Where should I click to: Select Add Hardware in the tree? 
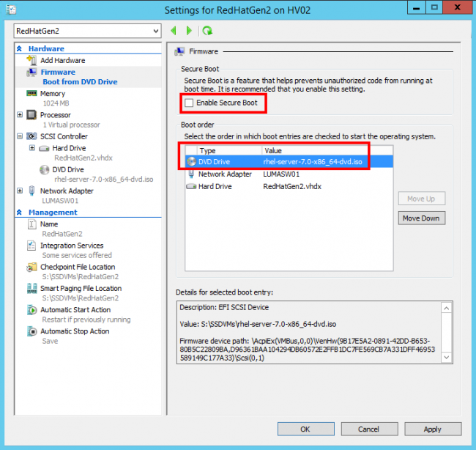point(63,61)
